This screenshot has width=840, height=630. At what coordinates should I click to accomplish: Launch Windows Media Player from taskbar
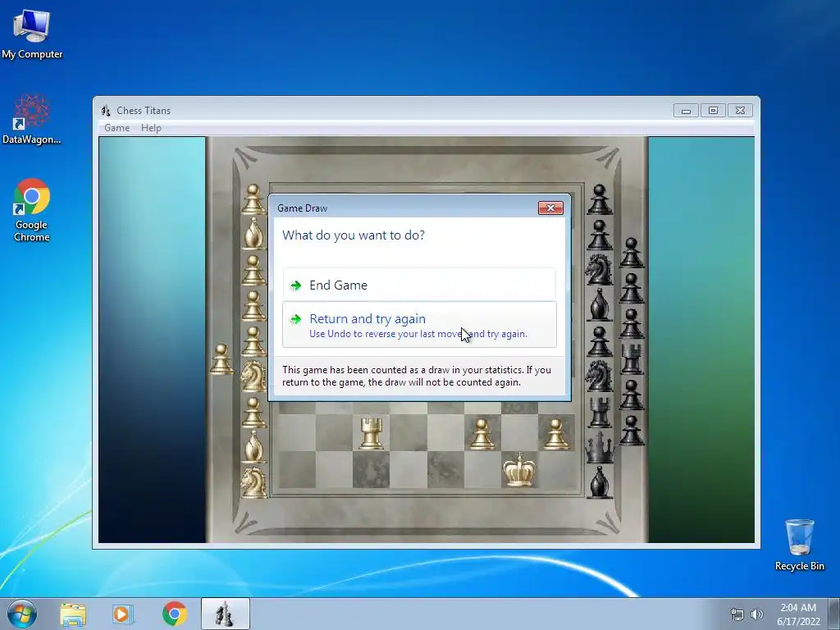coord(123,614)
